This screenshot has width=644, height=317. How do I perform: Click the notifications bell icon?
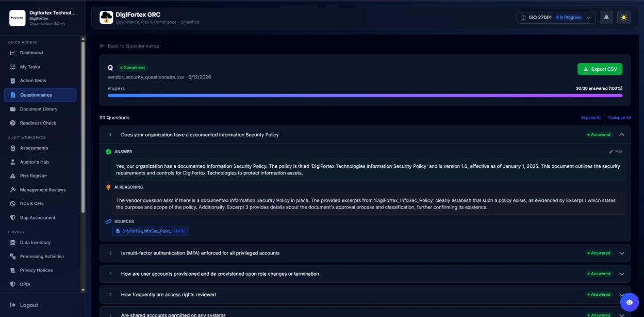tap(606, 18)
